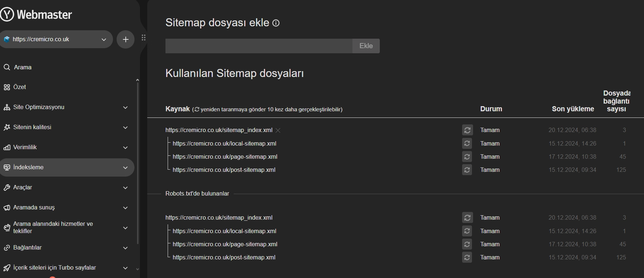Select the İndeksleme menu label
Screen dimensions: 644x278
coord(28,167)
